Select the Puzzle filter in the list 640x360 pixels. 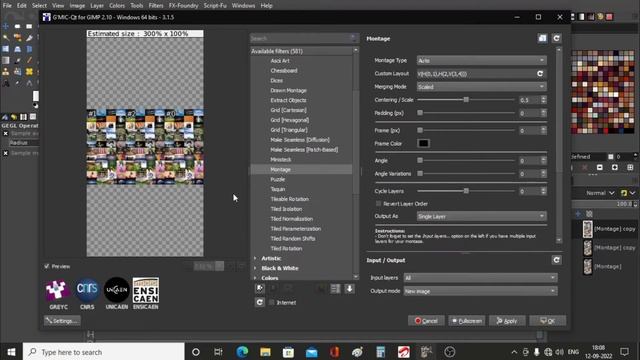pos(278,179)
